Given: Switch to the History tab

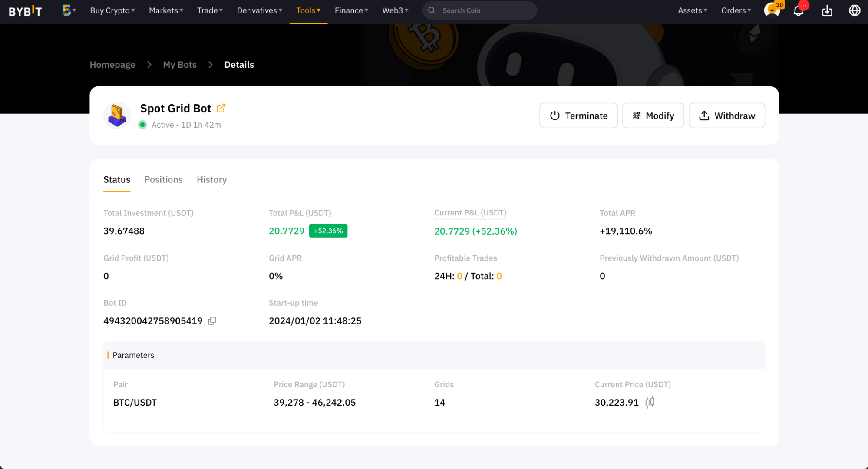Looking at the screenshot, I should (x=211, y=179).
